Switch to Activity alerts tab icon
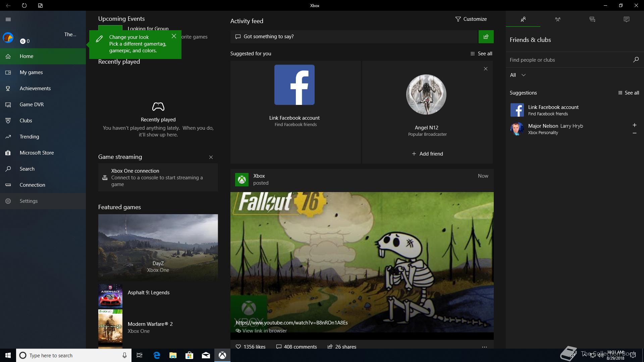The height and width of the screenshot is (362, 644). 627,19
